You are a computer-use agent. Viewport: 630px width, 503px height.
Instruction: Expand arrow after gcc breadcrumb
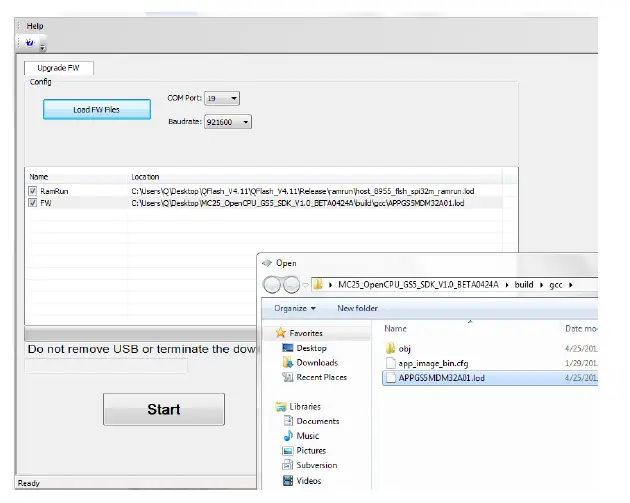click(x=571, y=285)
